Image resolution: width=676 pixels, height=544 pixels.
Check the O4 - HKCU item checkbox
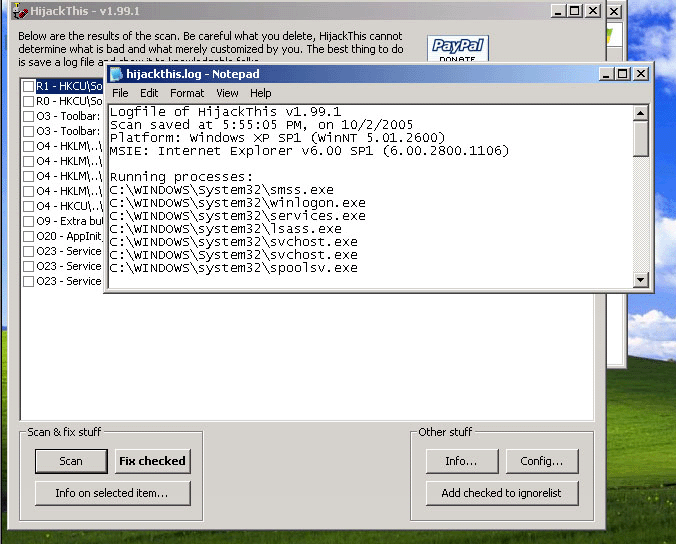(x=28, y=206)
